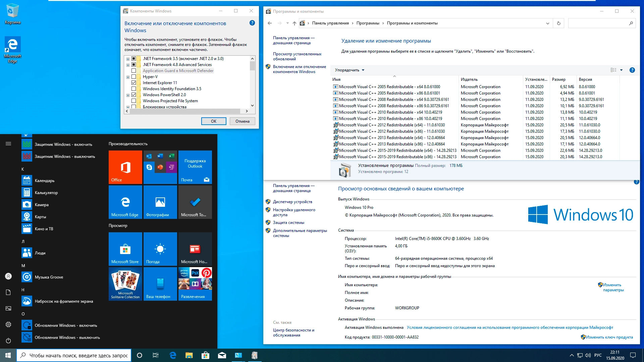Click the Программы и компоненты search field
The image size is (644, 362).
pyautogui.click(x=602, y=23)
